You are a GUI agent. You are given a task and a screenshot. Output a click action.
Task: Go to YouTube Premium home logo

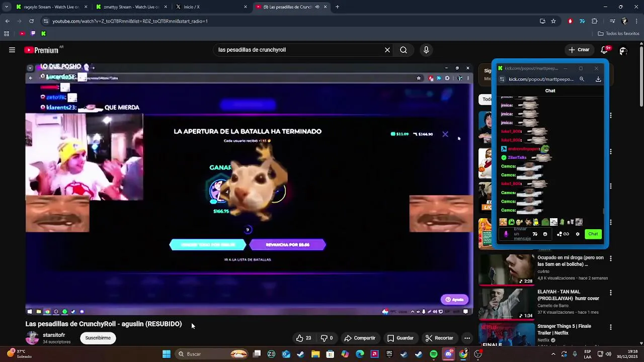click(x=42, y=50)
